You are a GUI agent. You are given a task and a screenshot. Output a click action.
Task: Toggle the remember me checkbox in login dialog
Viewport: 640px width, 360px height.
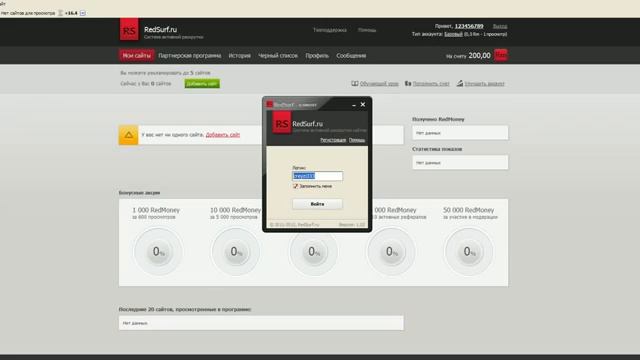(296, 186)
